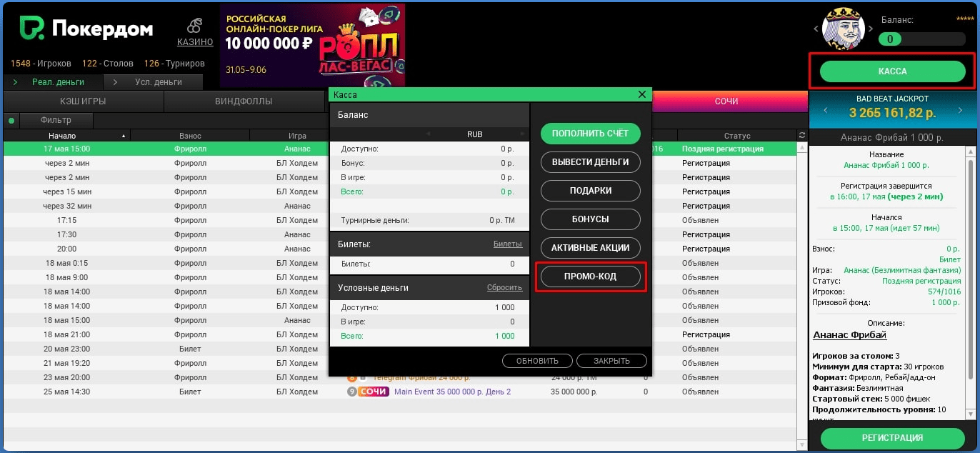980x453 pixels.
Task: Open the СОЧИ tab
Action: click(726, 101)
